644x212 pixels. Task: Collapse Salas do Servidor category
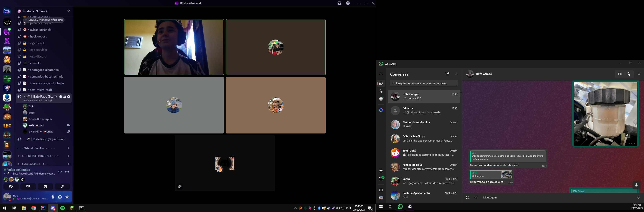36,148
